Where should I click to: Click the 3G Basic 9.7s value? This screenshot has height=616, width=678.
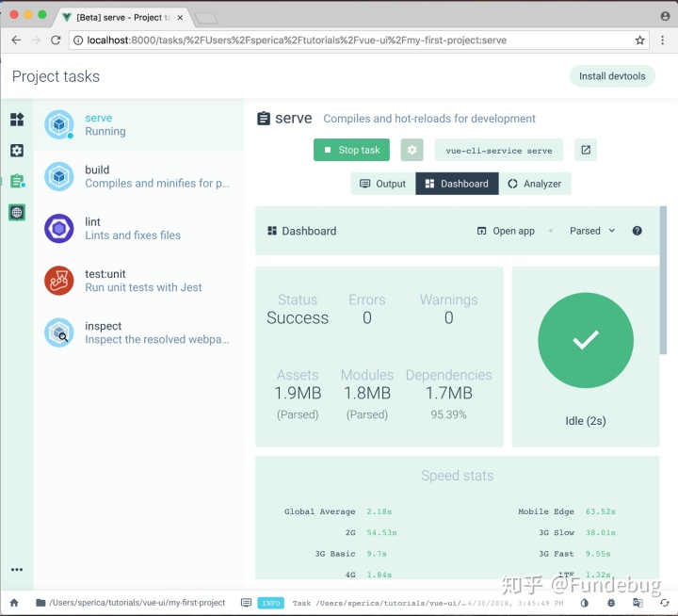tap(377, 554)
